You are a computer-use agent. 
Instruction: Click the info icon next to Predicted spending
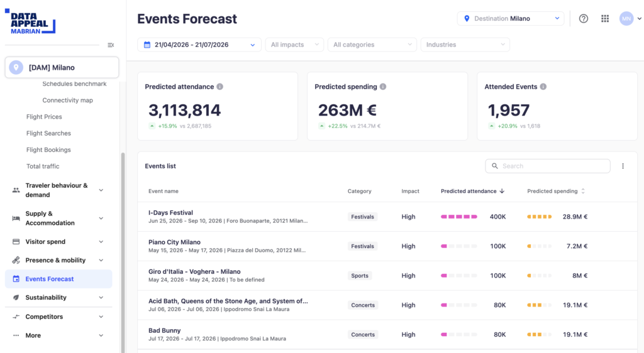383,87
